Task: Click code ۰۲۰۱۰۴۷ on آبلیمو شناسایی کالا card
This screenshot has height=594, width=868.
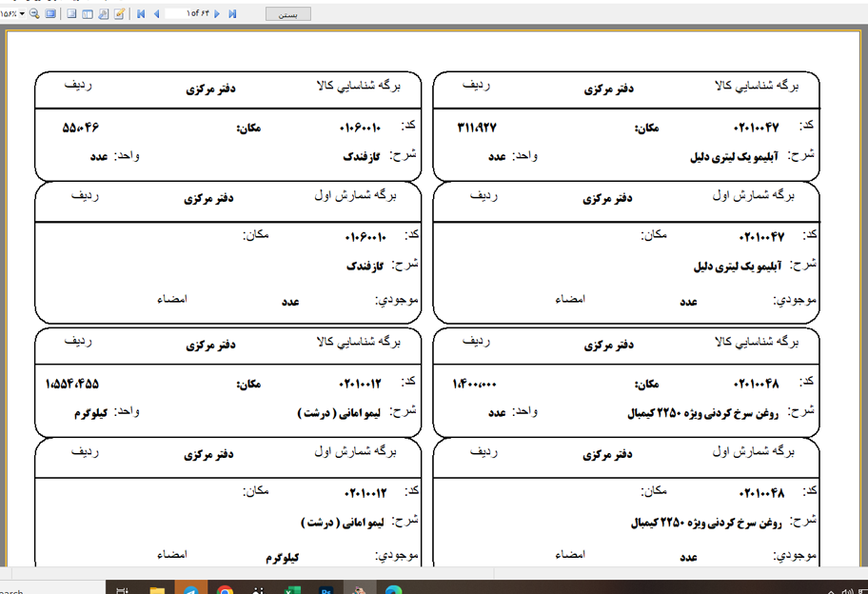Action: click(757, 129)
